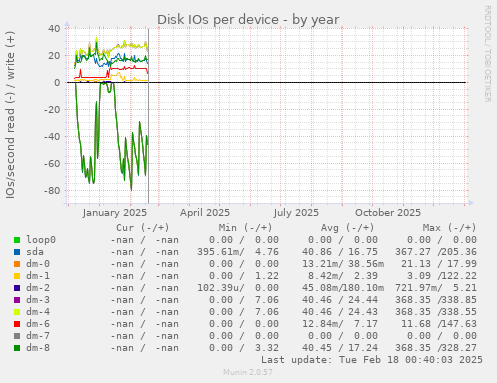This screenshot has width=497, height=383.
Task: Click the 'Munin 2.0.57' version text
Action: click(248, 372)
